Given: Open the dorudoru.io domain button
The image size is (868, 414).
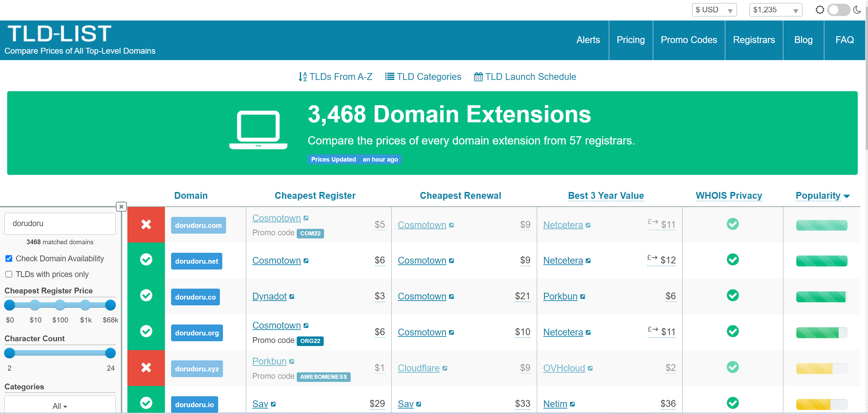Looking at the screenshot, I should click(195, 405).
